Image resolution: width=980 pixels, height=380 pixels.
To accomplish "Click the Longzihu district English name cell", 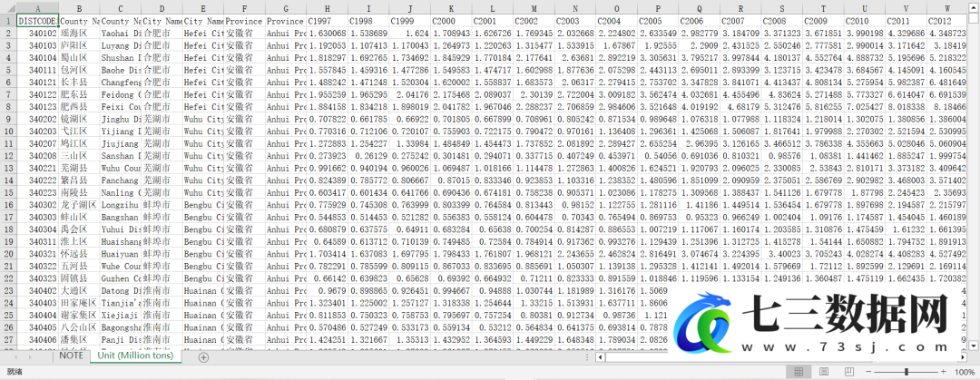I will click(120, 205).
